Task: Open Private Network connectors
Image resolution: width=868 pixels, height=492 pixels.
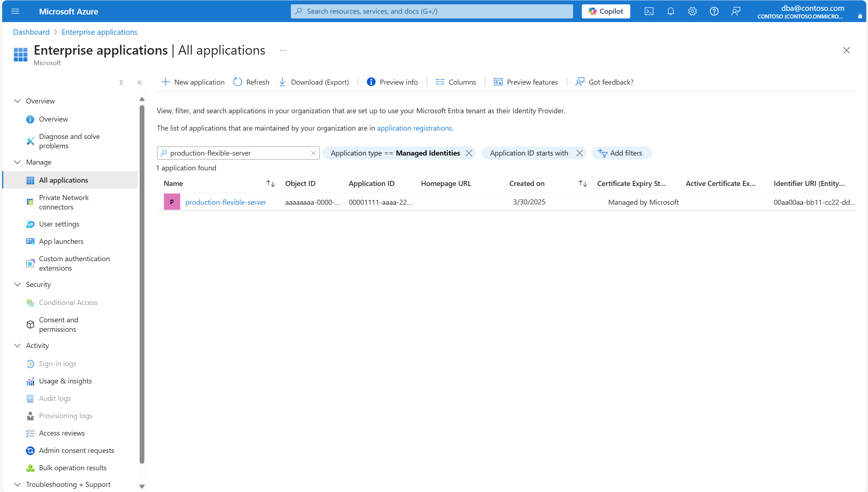Action: [x=64, y=202]
